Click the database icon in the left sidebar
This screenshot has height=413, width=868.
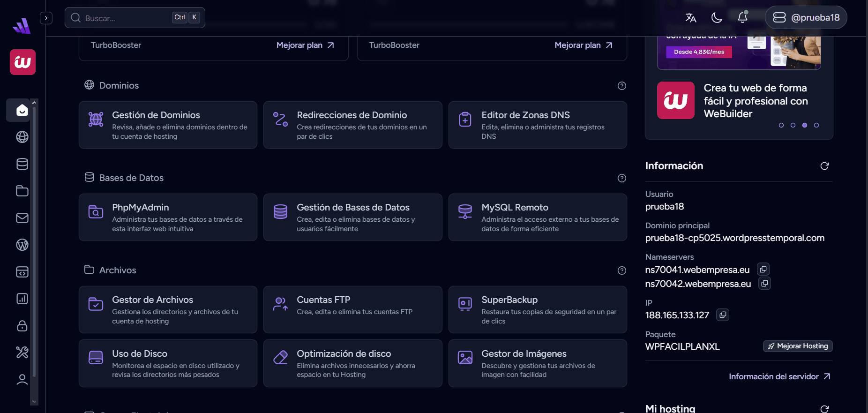click(22, 164)
